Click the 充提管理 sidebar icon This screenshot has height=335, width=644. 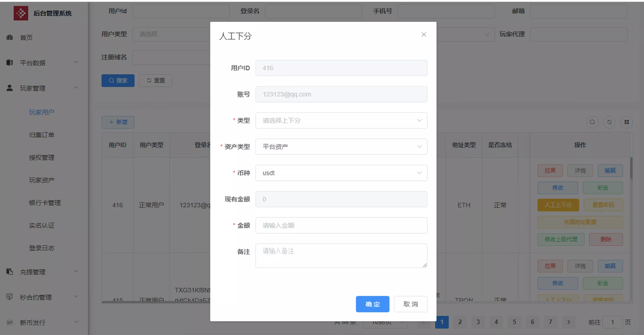click(x=10, y=272)
